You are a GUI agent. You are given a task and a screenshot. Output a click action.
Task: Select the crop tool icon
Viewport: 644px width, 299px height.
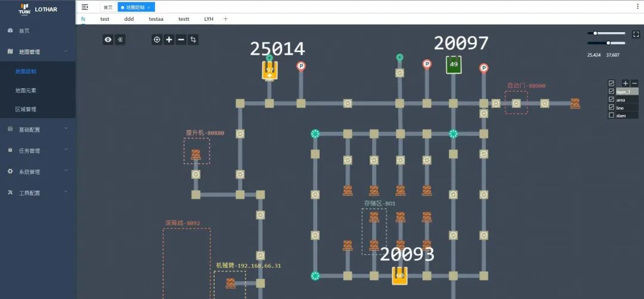pos(193,39)
